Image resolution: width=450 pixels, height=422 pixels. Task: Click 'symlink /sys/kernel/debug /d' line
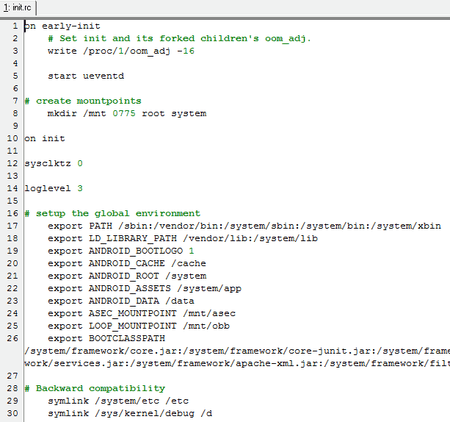(130, 413)
